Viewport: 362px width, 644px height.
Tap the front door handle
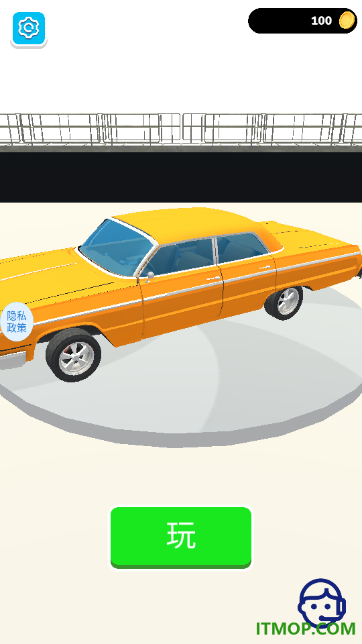(x=213, y=279)
